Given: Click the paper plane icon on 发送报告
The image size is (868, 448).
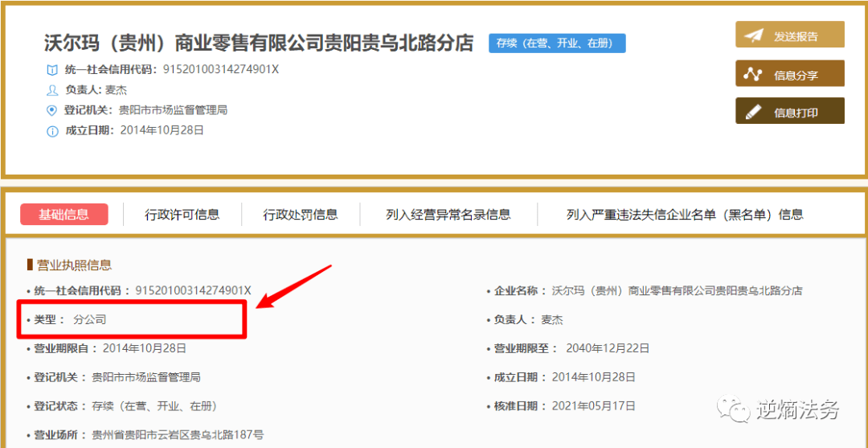Looking at the screenshot, I should click(x=753, y=35).
